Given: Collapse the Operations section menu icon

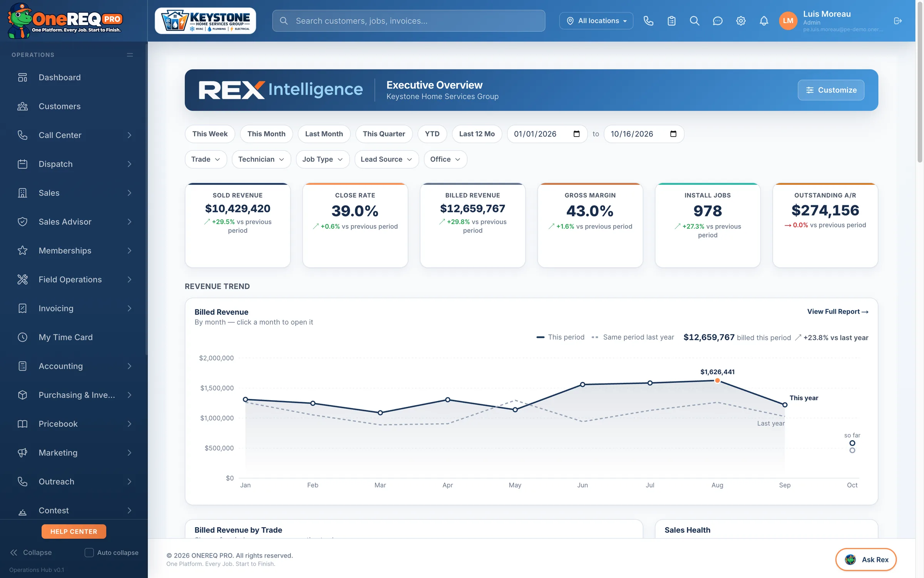Looking at the screenshot, I should 130,55.
